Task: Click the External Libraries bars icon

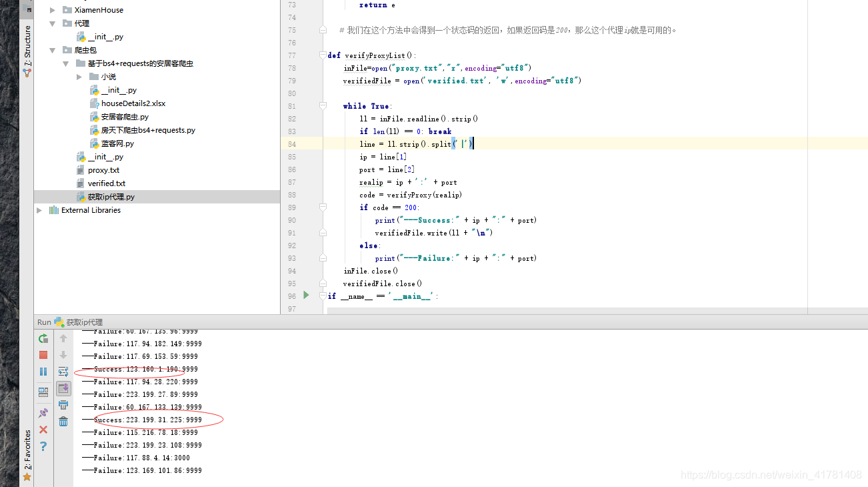Action: pos(54,210)
